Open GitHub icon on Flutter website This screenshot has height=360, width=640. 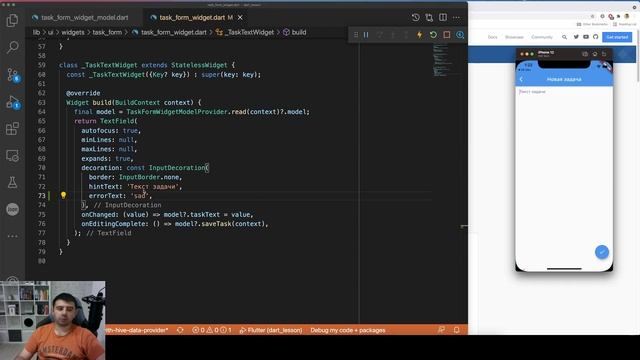click(596, 37)
